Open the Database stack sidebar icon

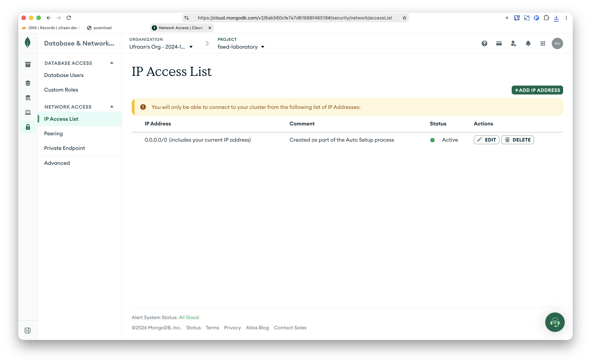[x=28, y=83]
